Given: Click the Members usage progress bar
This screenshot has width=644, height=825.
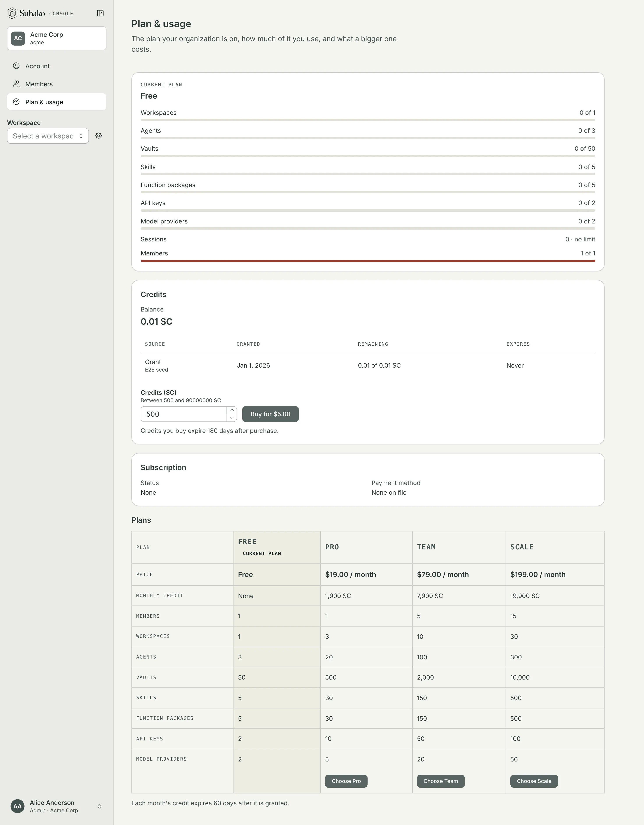Looking at the screenshot, I should point(368,261).
